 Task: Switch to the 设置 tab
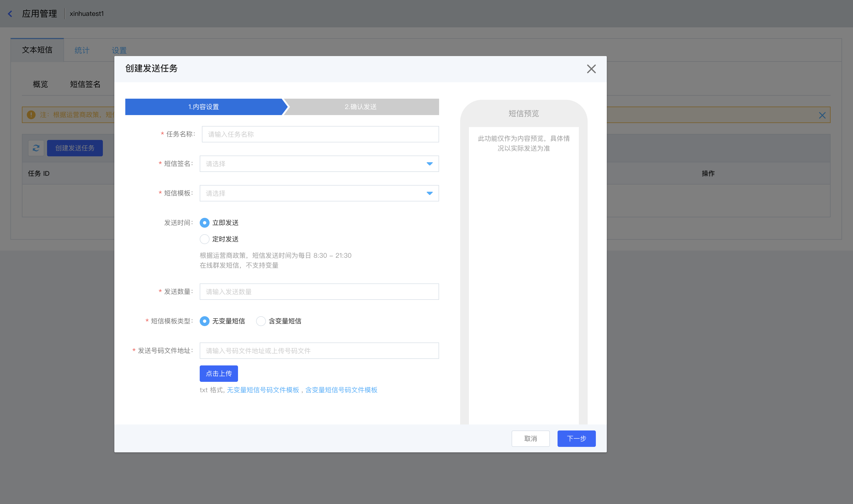(x=119, y=50)
